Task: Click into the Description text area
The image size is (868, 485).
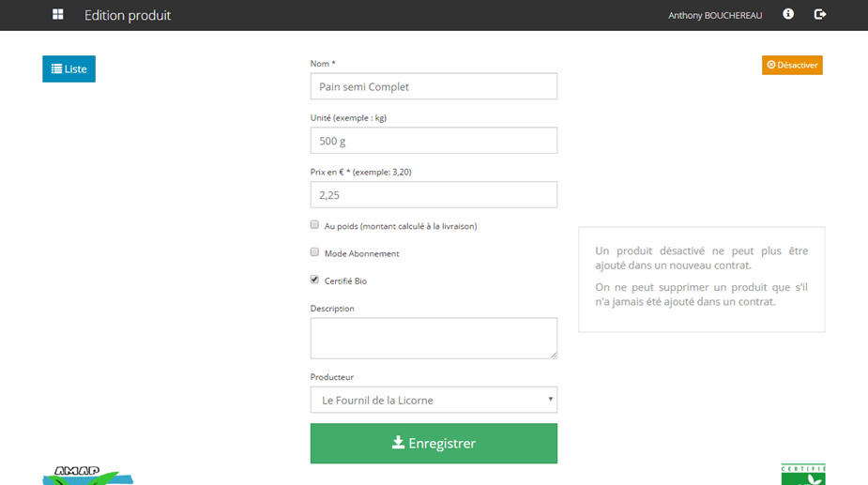Action: coord(434,338)
